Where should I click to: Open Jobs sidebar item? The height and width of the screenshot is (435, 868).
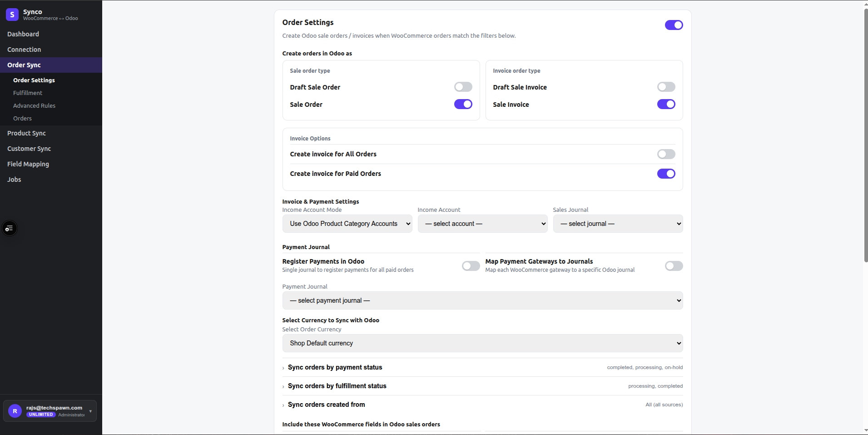pos(51,180)
